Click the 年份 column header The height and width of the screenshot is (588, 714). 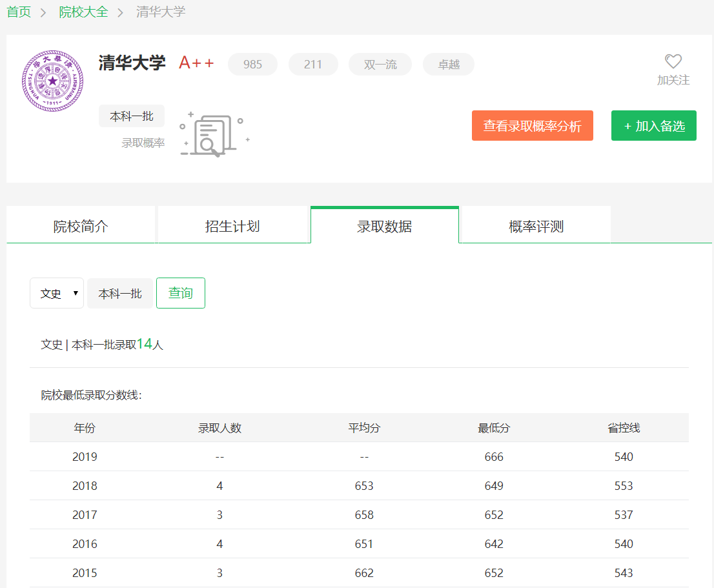[x=85, y=428]
